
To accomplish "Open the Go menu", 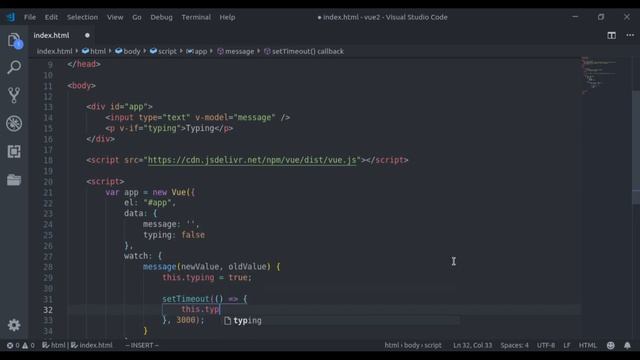I will 137,17.
